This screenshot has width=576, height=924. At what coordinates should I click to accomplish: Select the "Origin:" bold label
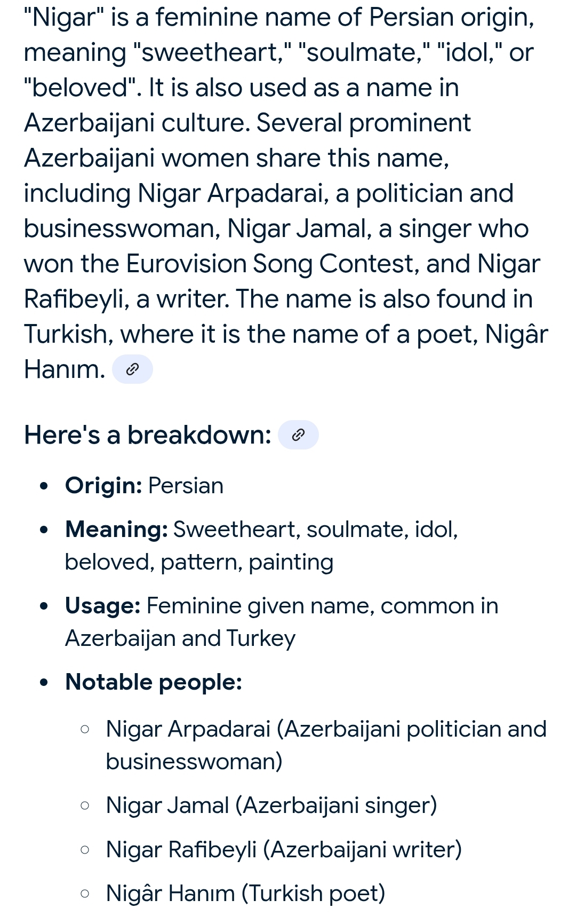tap(103, 486)
